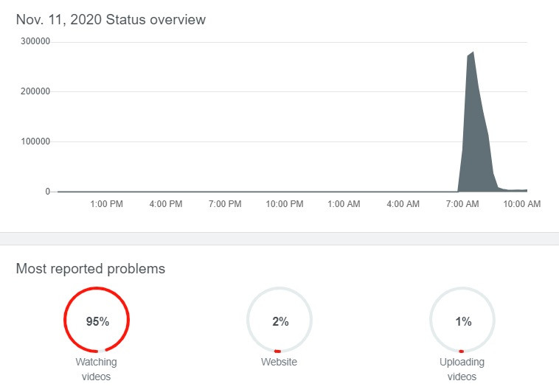Click the 'Most reported problems' heading
Image resolution: width=559 pixels, height=392 pixels.
91,269
